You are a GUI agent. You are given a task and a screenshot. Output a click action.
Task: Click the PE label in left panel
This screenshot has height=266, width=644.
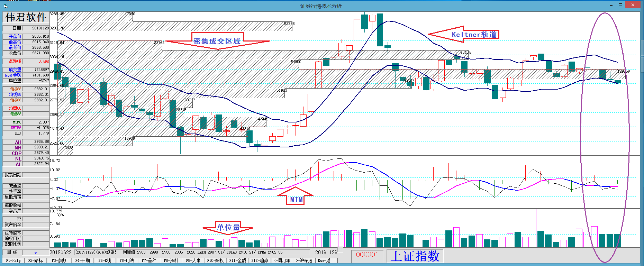12,219
